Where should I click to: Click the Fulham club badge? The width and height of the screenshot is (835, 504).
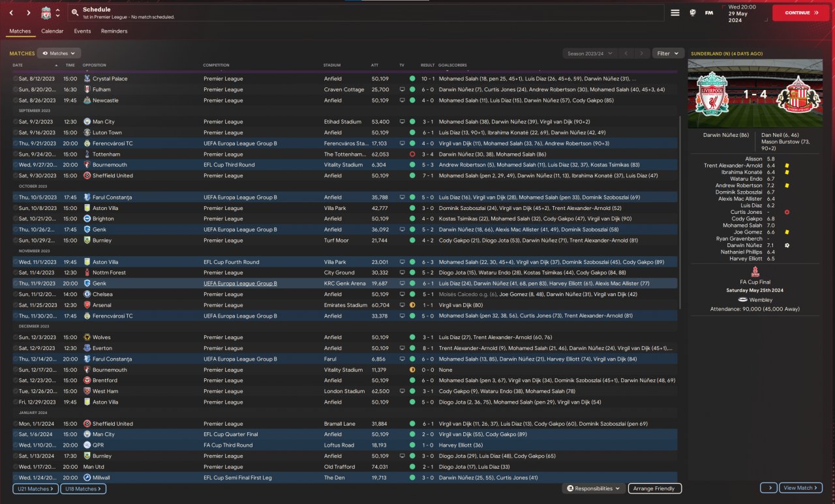[x=87, y=89]
